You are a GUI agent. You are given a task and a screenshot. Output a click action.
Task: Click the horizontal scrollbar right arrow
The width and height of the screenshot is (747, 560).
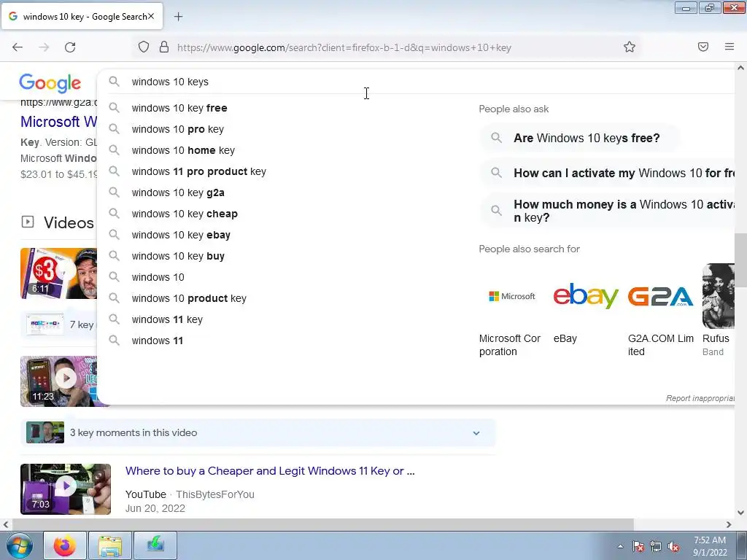729,524
